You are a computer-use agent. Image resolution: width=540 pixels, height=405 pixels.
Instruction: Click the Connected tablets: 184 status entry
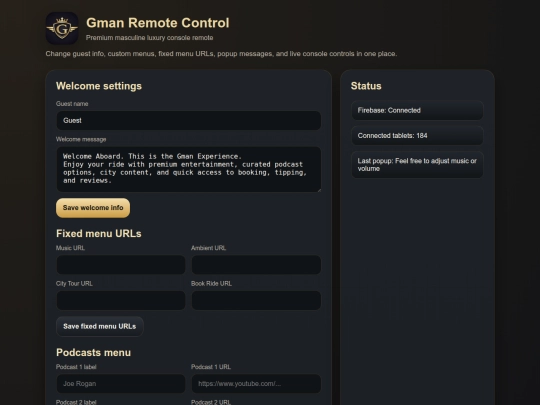[417, 136]
